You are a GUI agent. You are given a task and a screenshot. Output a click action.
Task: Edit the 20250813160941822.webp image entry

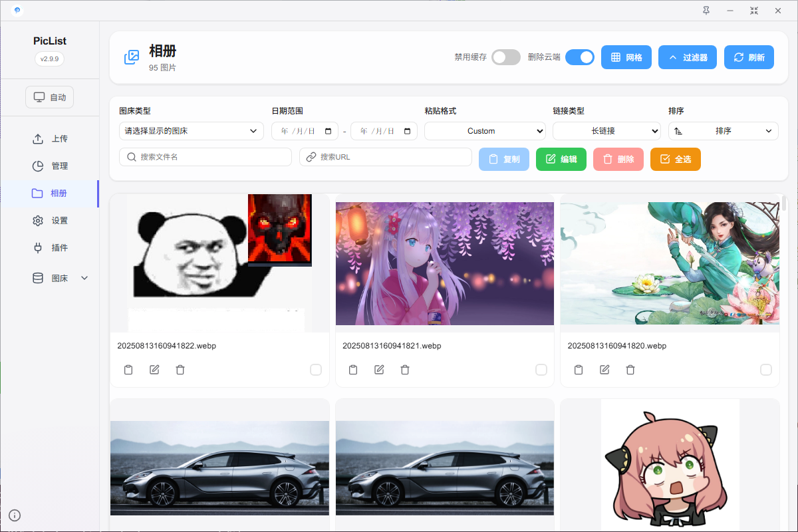[x=154, y=370]
